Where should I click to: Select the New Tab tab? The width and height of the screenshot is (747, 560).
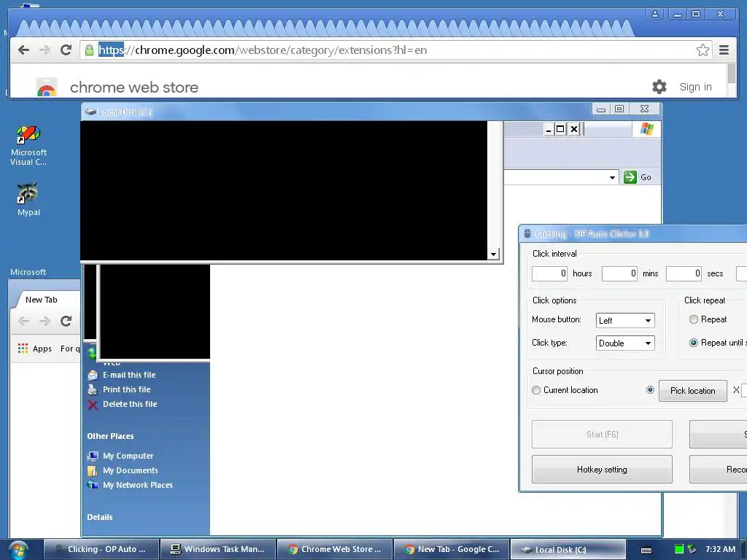(42, 300)
